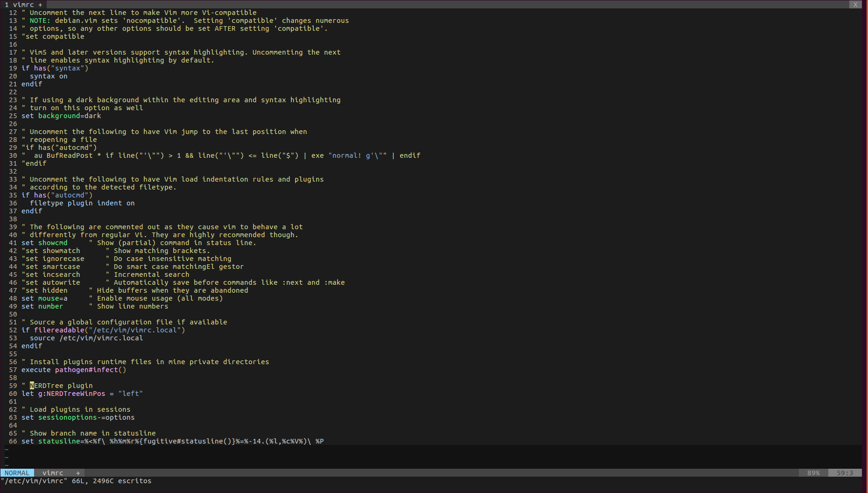Viewport: 868px width, 493px height.
Task: Click the 89% scroll position indicator
Action: pyautogui.click(x=813, y=473)
